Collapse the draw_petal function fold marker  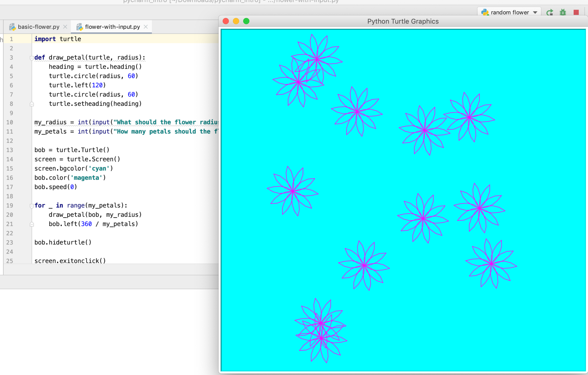pos(32,58)
